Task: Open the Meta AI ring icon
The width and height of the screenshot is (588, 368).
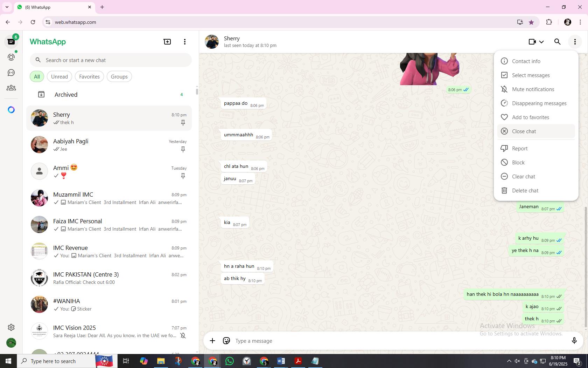Action: coord(11,110)
